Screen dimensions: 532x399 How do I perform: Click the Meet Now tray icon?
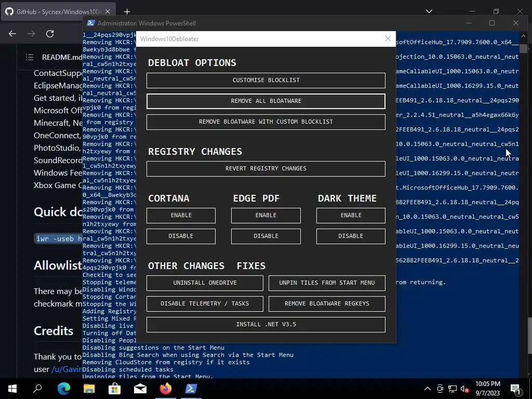440,389
